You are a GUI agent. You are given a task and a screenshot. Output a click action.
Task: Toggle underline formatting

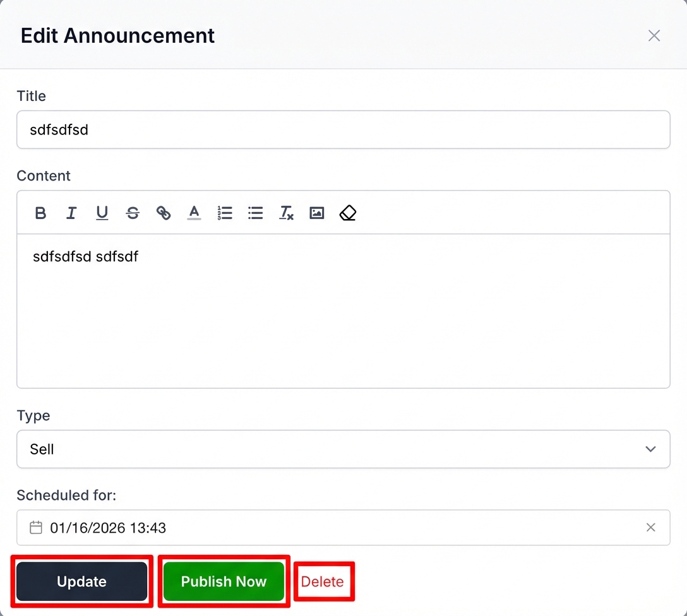coord(102,213)
